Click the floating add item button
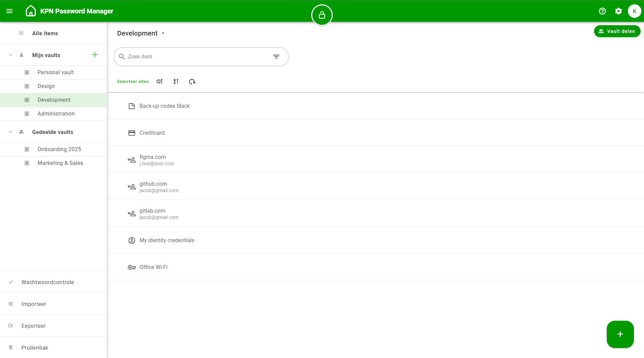Viewport: 644px width, 358px height. 620,334
